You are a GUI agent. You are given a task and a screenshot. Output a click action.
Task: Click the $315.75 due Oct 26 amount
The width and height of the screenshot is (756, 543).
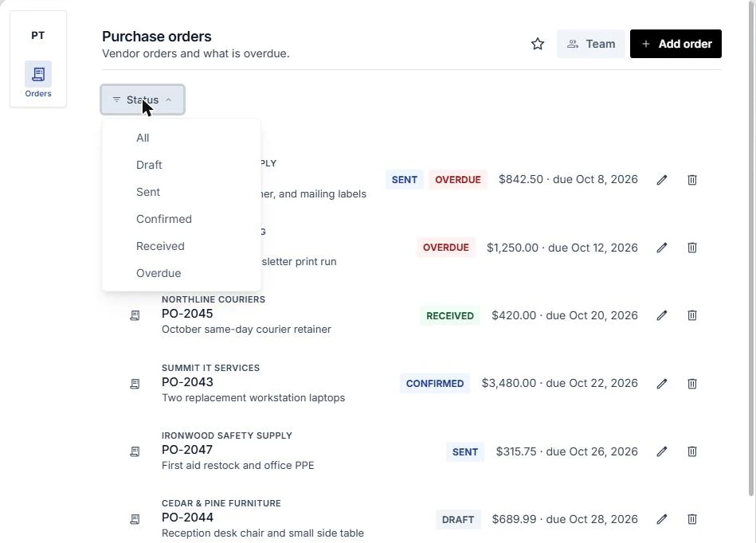point(567,451)
